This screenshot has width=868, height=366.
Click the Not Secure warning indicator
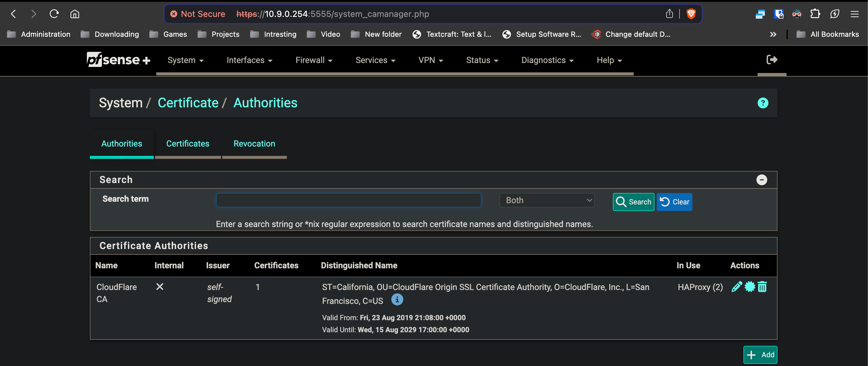[x=198, y=14]
